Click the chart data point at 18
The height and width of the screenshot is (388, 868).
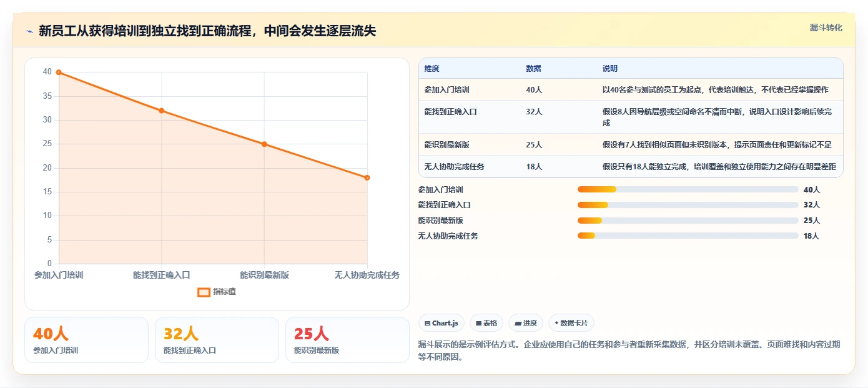367,177
